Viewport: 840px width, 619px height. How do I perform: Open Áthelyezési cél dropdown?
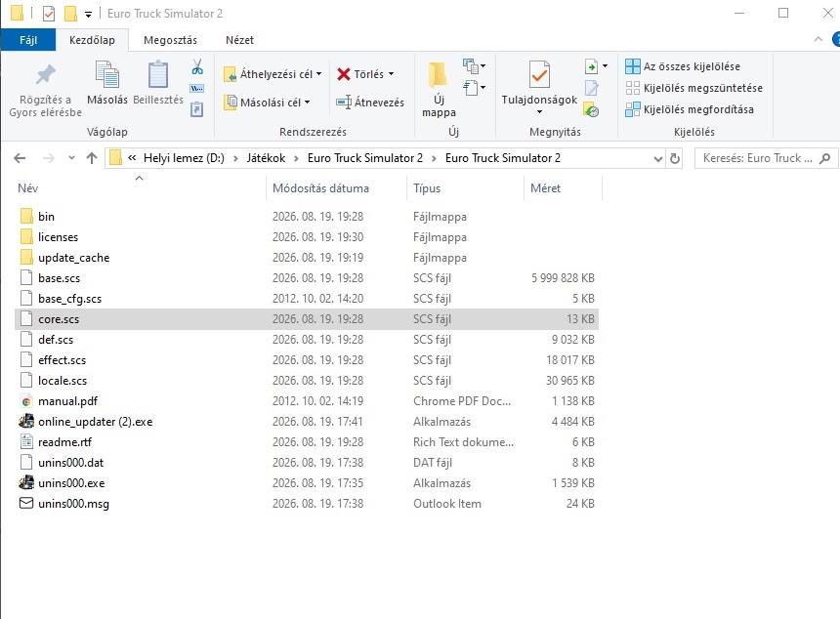[273, 74]
